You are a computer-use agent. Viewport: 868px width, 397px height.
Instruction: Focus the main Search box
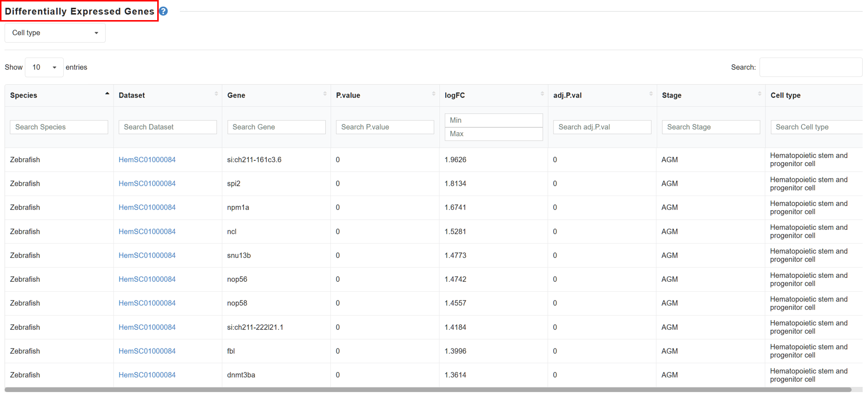(811, 67)
